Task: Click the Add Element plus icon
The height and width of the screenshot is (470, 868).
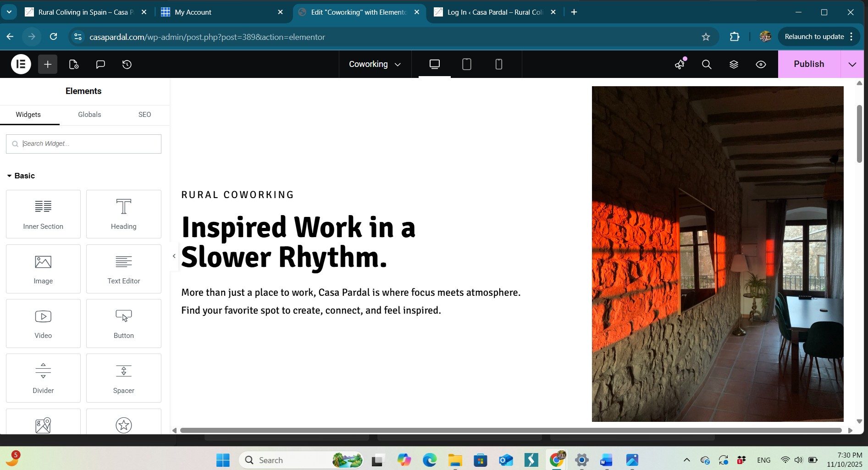Action: point(48,64)
